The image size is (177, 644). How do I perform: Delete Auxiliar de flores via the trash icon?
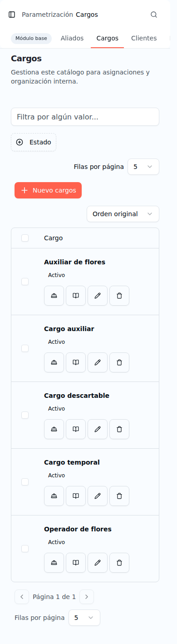119,296
